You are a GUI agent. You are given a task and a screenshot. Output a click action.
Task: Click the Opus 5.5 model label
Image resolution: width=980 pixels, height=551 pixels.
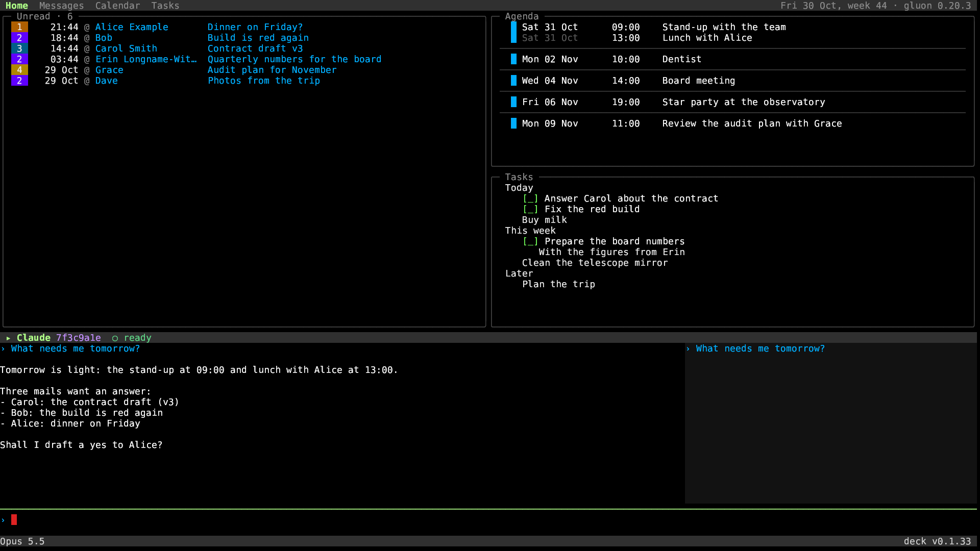pos(22,541)
